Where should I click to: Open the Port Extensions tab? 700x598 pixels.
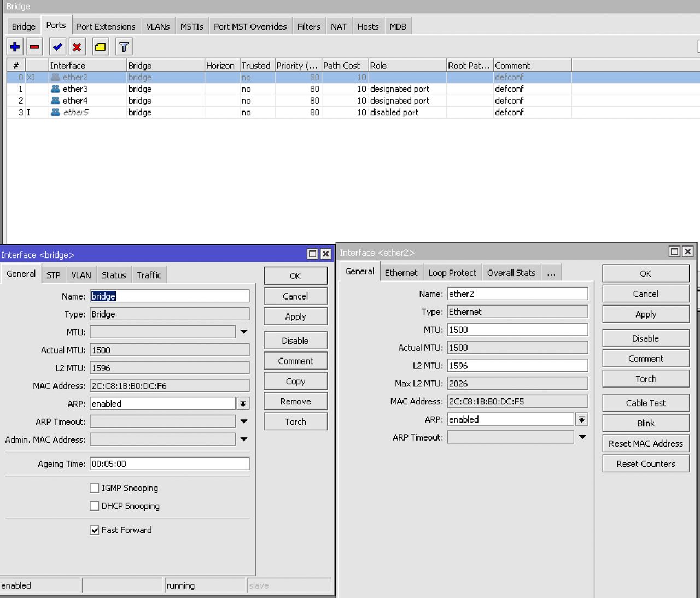click(x=106, y=26)
